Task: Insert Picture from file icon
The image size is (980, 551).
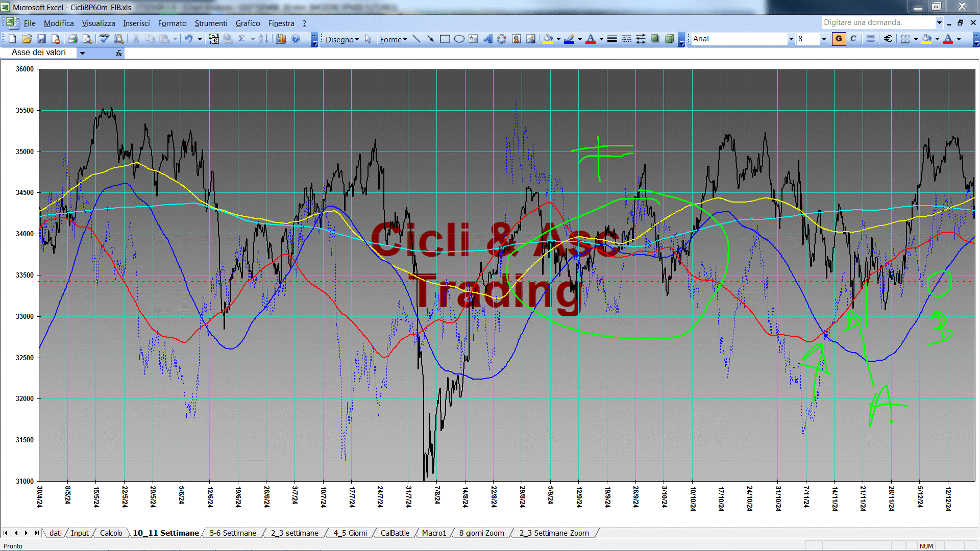Action: [531, 39]
